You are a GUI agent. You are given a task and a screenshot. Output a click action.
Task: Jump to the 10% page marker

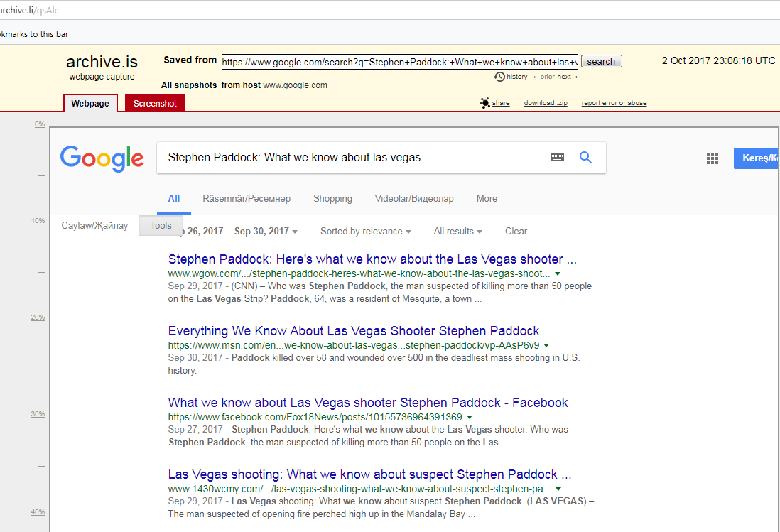(38, 221)
